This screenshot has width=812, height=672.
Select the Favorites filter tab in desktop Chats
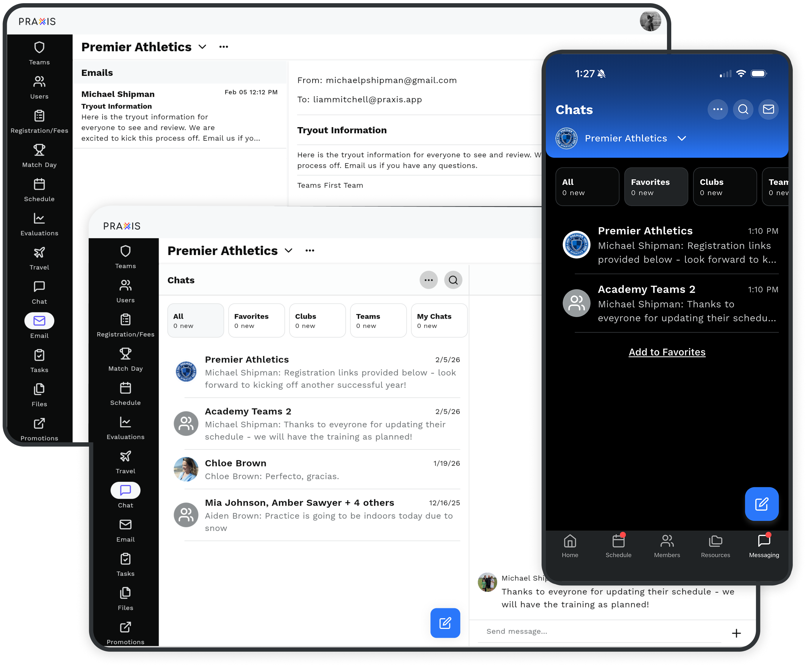(257, 321)
